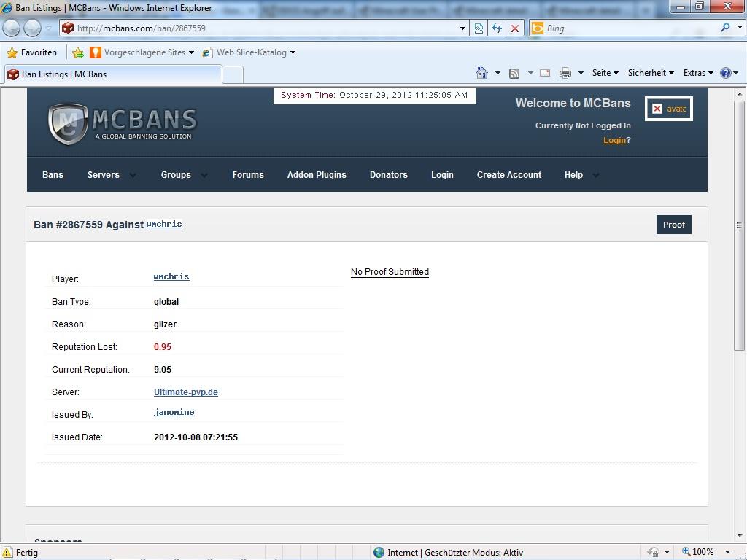Open the zoom level 100% dropdown
This screenshot has height=560, width=747.
point(727,552)
